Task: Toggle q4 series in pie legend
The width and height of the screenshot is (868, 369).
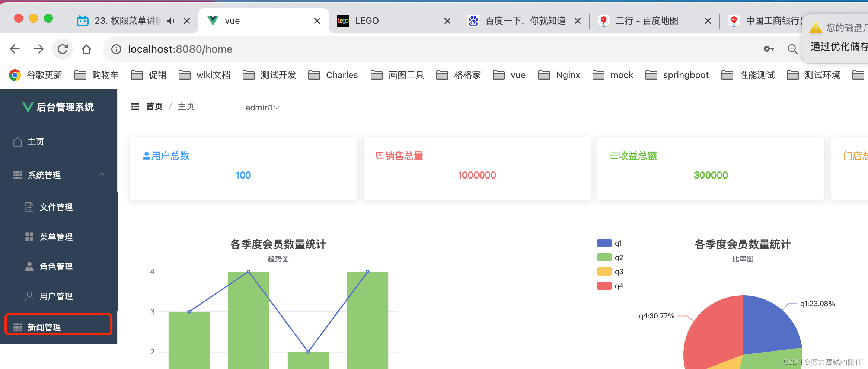Action: click(610, 286)
